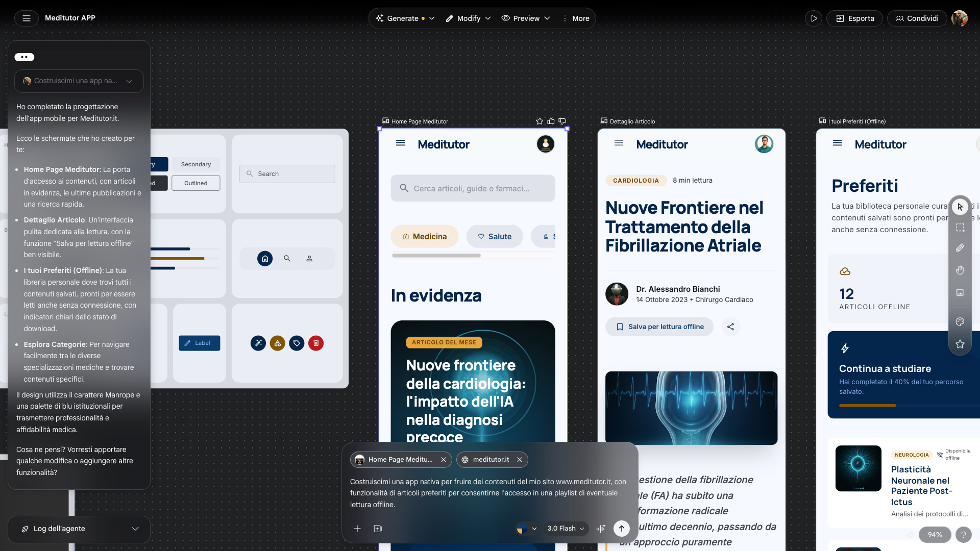Open the 3.0 Flash model dropdown
The height and width of the screenshot is (551, 980).
[566, 529]
